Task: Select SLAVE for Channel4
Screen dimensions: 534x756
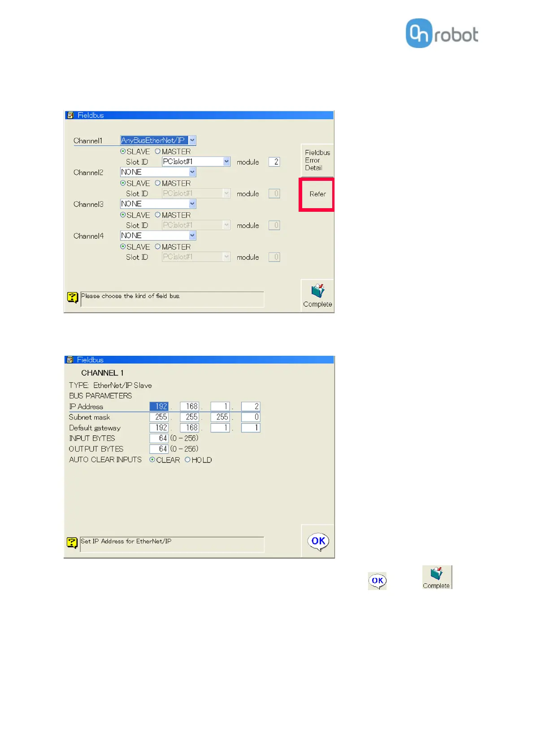Action: pyautogui.click(x=123, y=247)
